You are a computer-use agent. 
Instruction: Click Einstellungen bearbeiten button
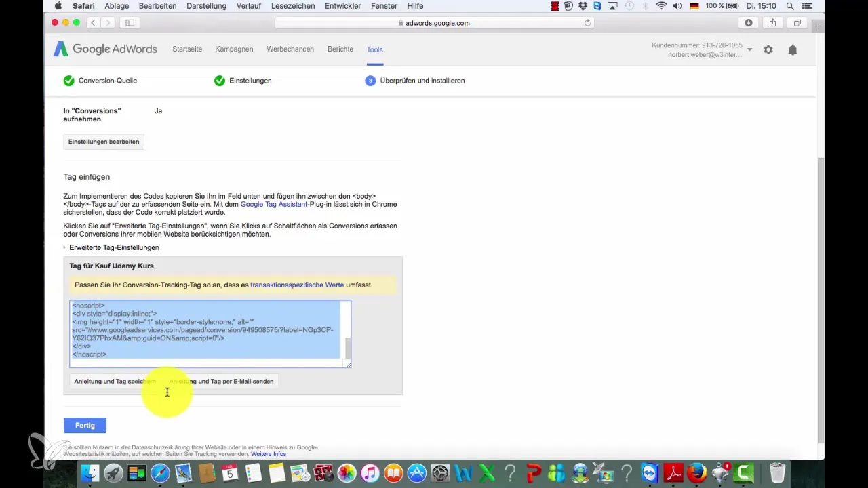tap(104, 142)
